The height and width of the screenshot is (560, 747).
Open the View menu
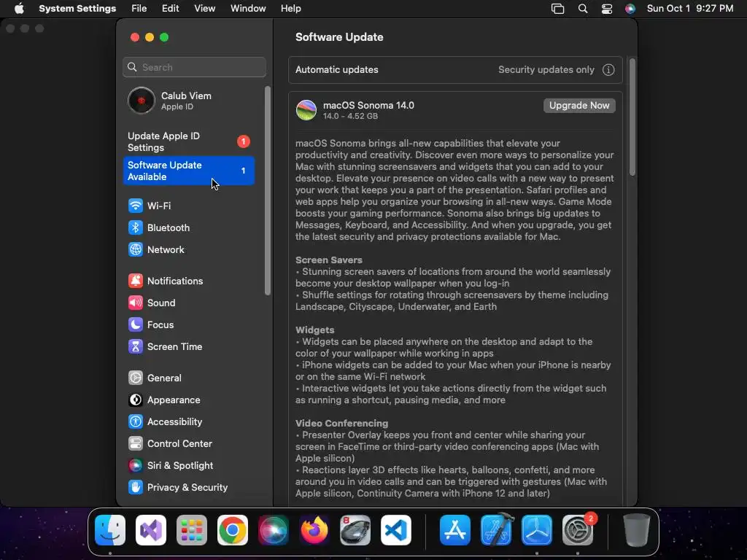[204, 9]
